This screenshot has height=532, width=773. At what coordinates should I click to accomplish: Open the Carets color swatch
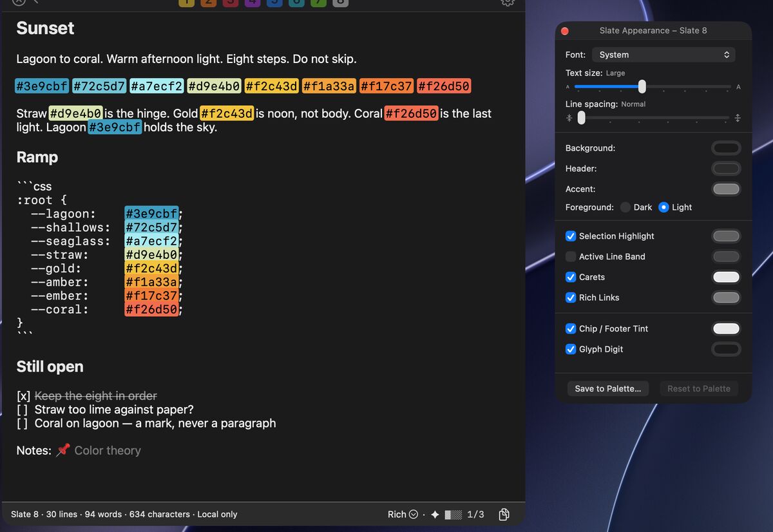coord(726,277)
